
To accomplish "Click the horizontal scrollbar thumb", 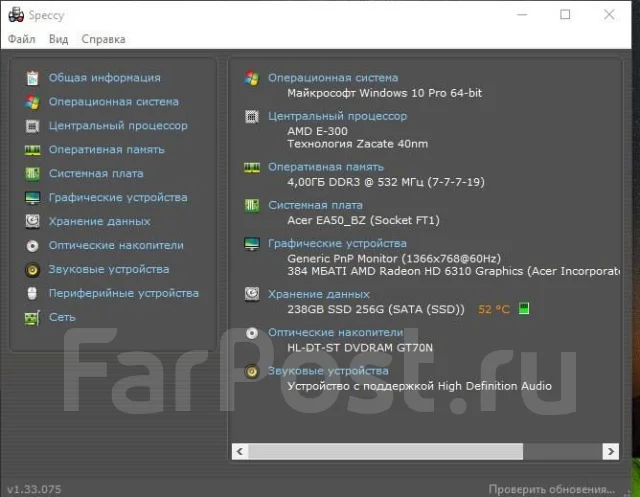I will click(386, 451).
